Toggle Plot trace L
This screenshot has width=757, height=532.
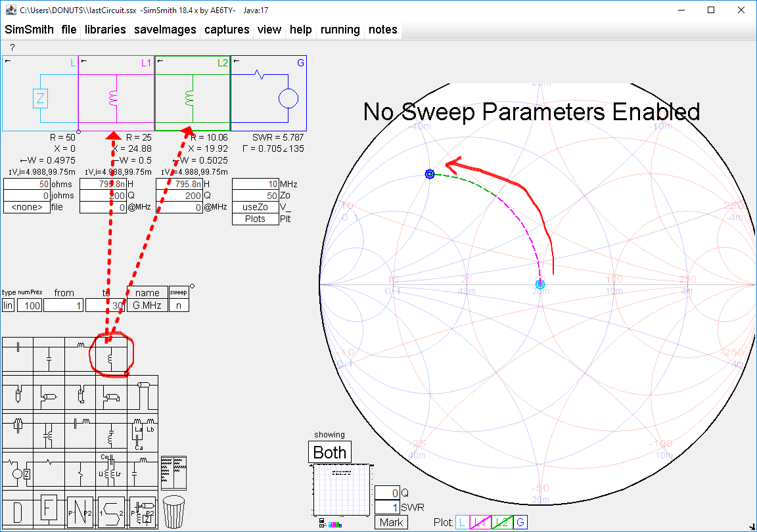coord(462,522)
